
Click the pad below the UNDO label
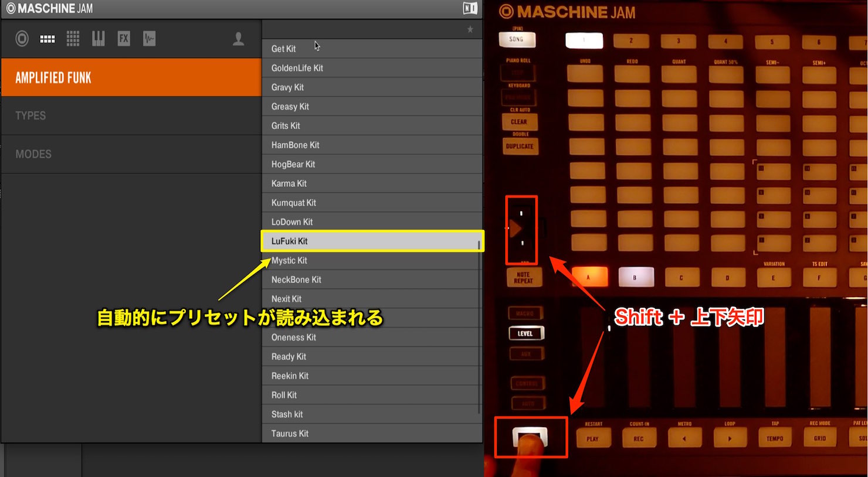585,74
